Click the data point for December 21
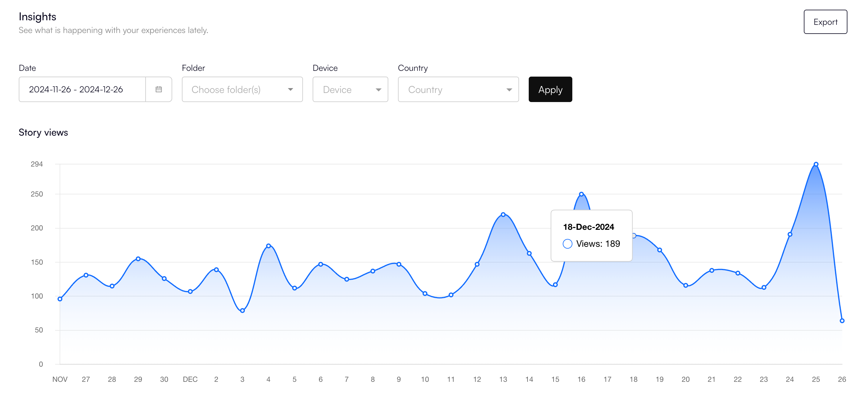868x413 pixels. (712, 270)
